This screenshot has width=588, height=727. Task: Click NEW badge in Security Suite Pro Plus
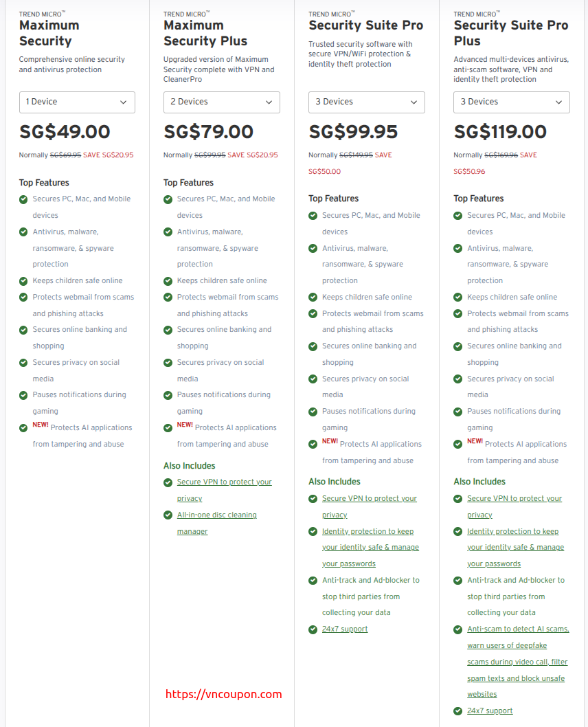[x=475, y=442]
